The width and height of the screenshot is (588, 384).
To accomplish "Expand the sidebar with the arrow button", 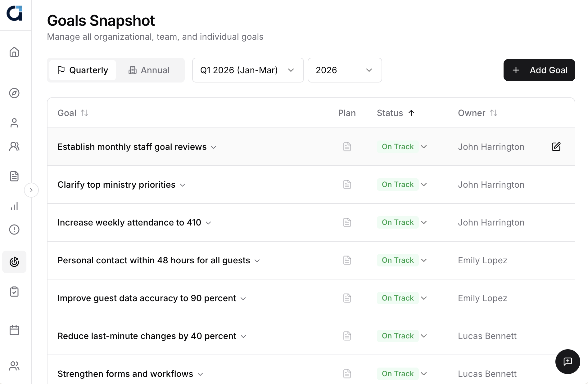I will point(31,190).
